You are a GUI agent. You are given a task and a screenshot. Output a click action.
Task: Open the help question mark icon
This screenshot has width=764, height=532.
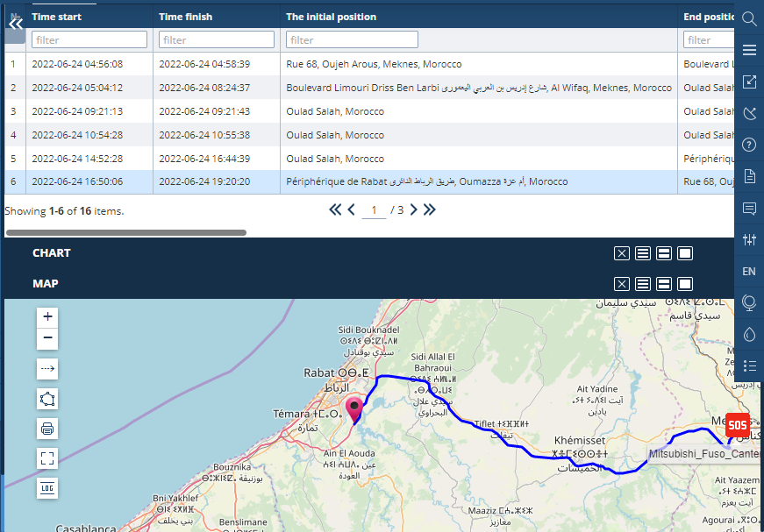coord(749,145)
